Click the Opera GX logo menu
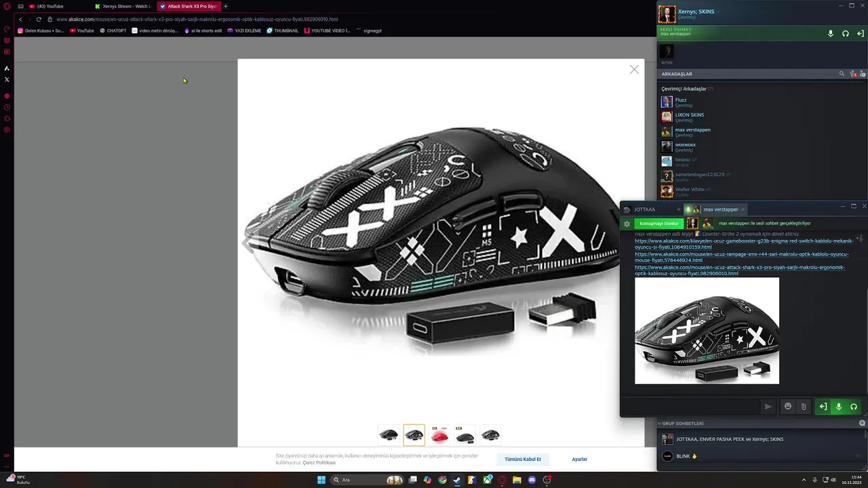 coord(7,6)
